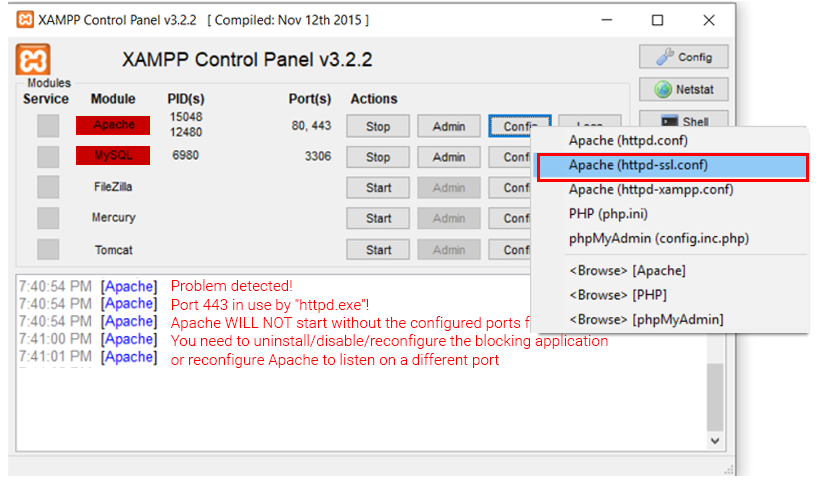The image size is (822, 480).
Task: Launch the Shell button
Action: [684, 119]
